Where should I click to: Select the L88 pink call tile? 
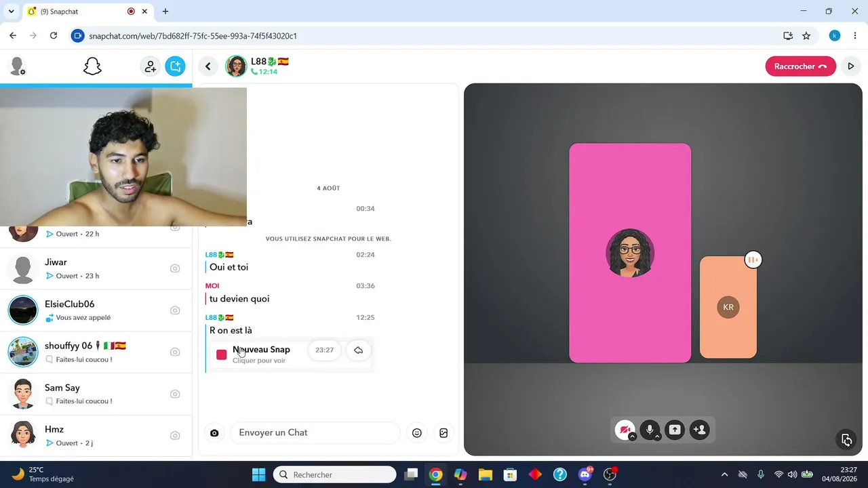[x=630, y=253]
